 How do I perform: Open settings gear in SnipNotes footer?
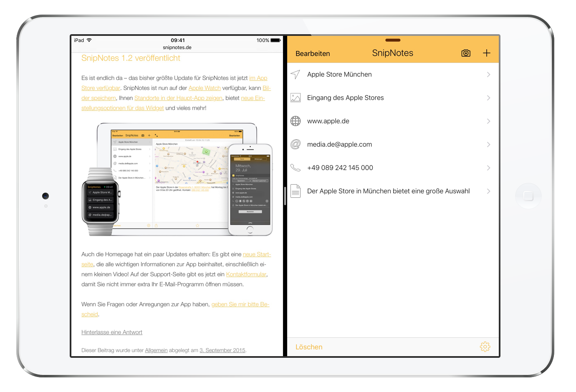pyautogui.click(x=485, y=347)
